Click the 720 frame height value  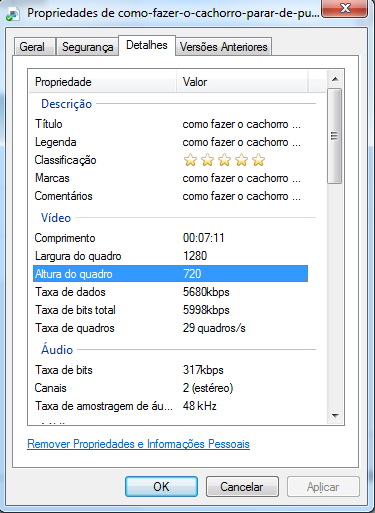(x=192, y=274)
